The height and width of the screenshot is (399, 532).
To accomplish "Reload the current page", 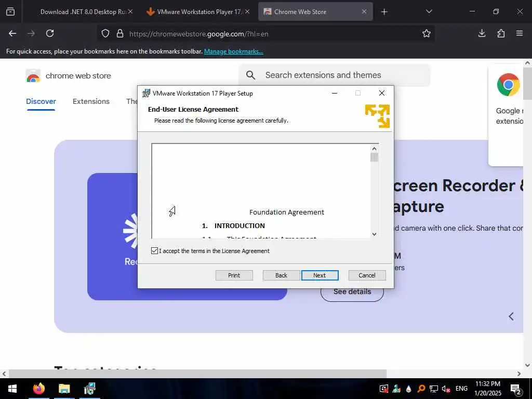I will 50,33.
